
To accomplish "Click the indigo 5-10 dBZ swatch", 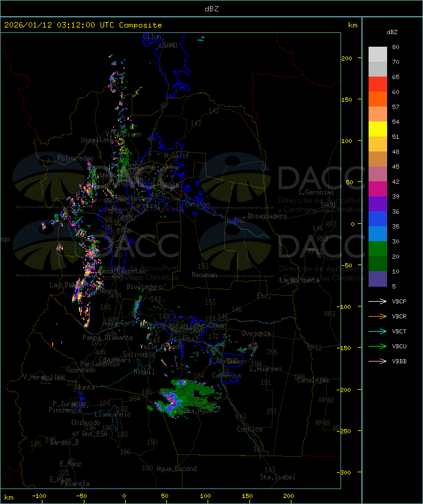I will coord(378,279).
